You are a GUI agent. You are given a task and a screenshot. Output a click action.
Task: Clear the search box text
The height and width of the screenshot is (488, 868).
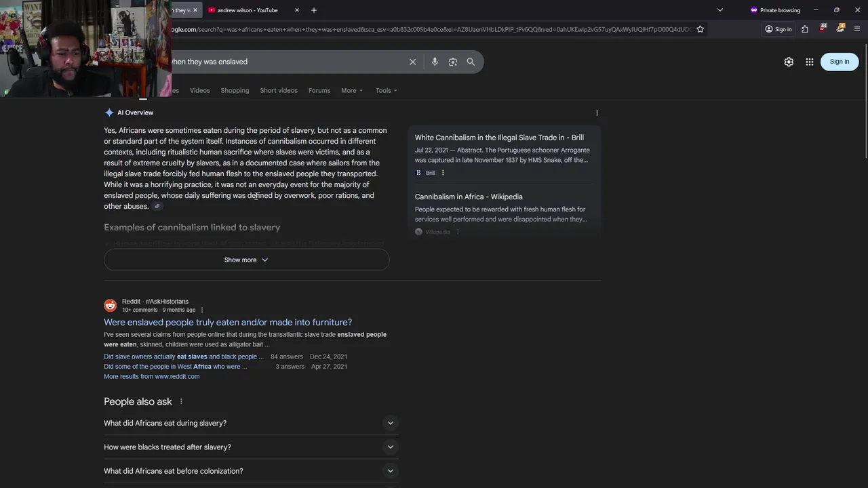pyautogui.click(x=412, y=62)
